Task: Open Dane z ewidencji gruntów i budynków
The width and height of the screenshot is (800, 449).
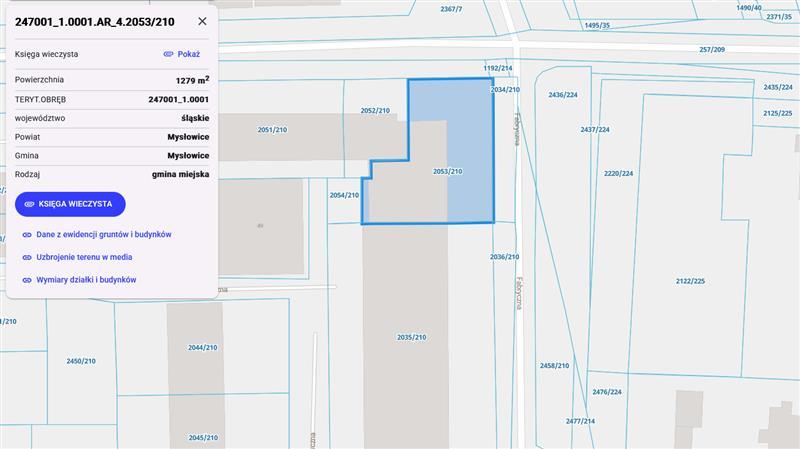Action: (103, 234)
